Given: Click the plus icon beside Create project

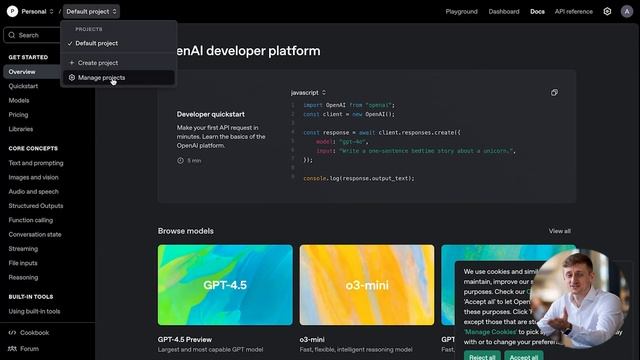Looking at the screenshot, I should click(x=72, y=63).
